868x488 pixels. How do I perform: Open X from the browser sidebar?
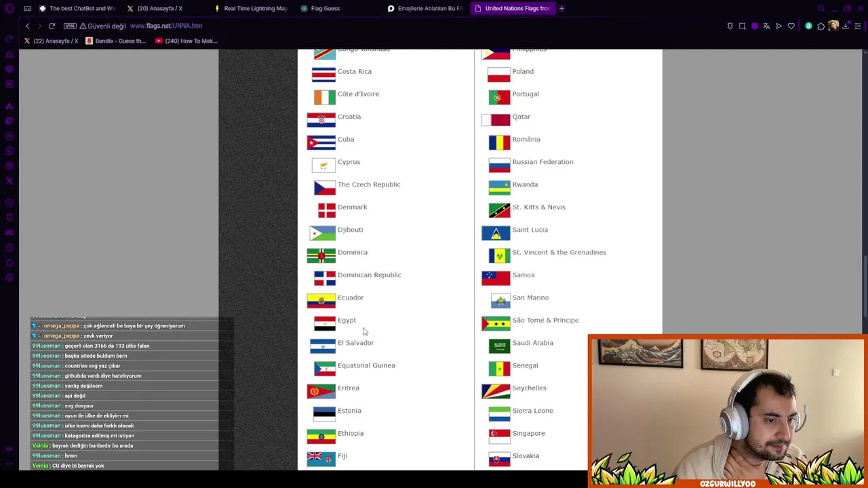pyautogui.click(x=9, y=180)
